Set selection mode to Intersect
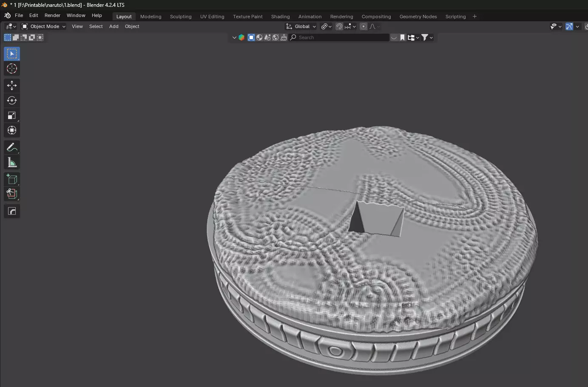This screenshot has width=588, height=387. click(40, 37)
